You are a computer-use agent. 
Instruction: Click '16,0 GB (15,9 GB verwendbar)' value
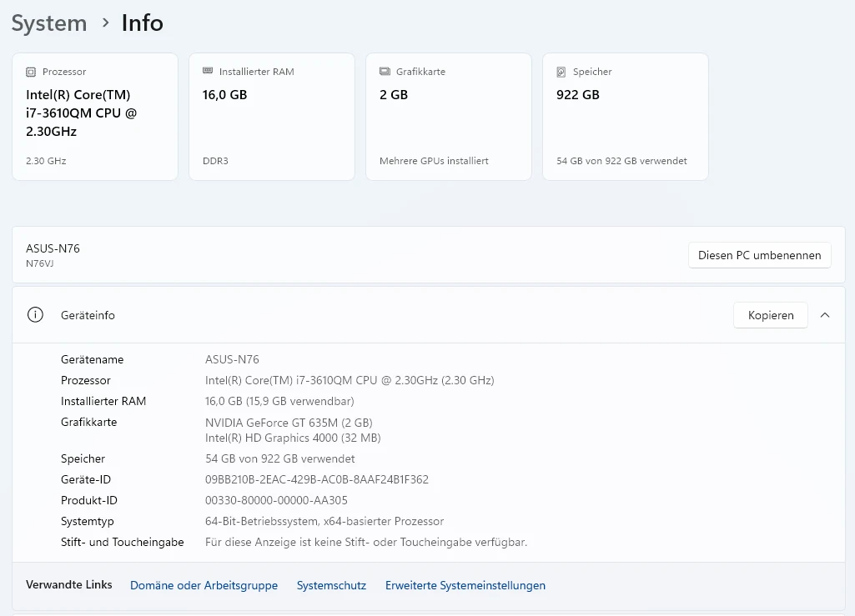tap(279, 401)
